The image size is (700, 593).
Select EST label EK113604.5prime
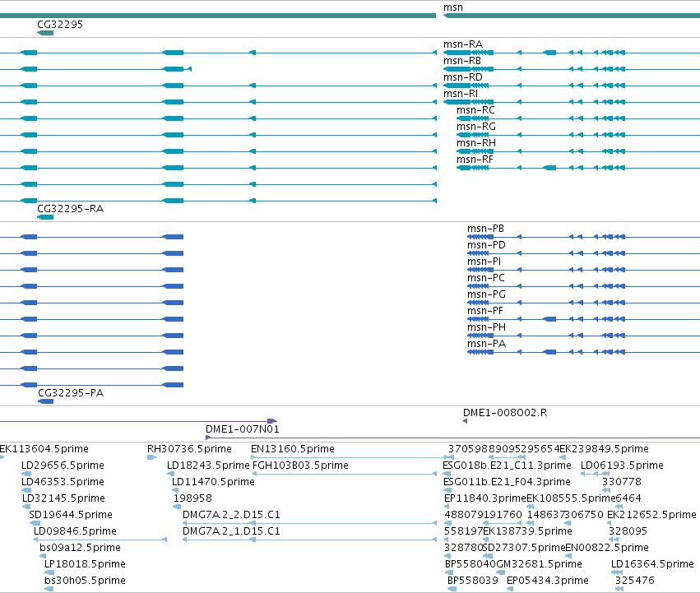click(x=44, y=449)
